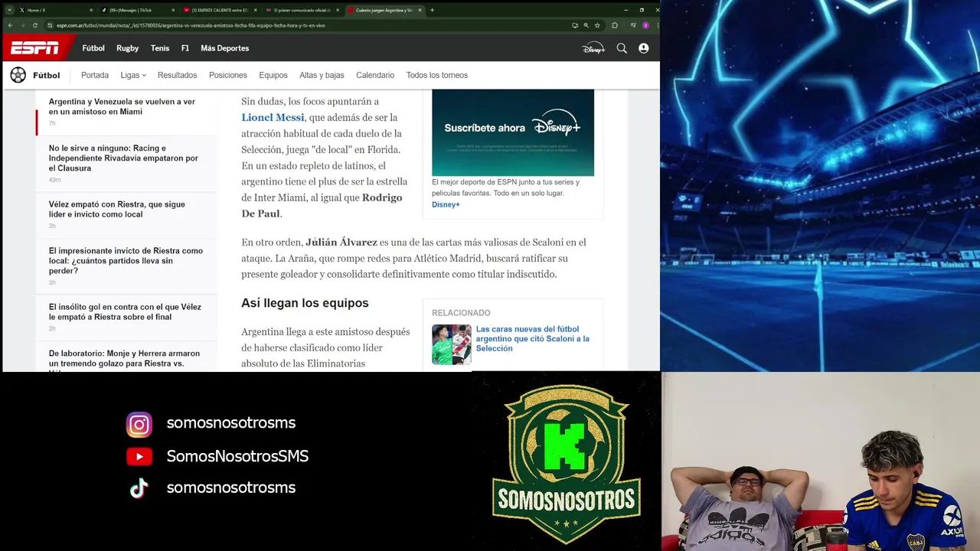Open Las caras nuevas del fútbol argentino link
The image size is (980, 551).
coord(533,338)
